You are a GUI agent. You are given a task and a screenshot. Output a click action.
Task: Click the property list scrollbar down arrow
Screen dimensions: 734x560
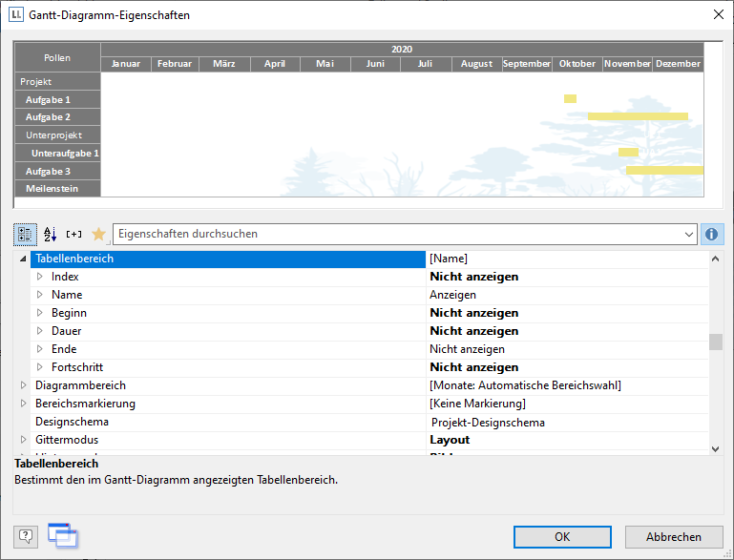pos(716,447)
